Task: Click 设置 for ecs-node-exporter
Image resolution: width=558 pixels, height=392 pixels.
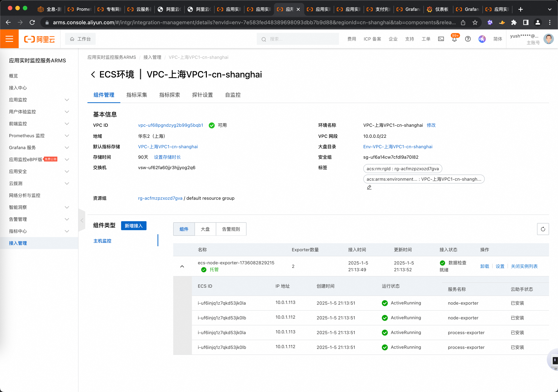Action: click(500, 266)
